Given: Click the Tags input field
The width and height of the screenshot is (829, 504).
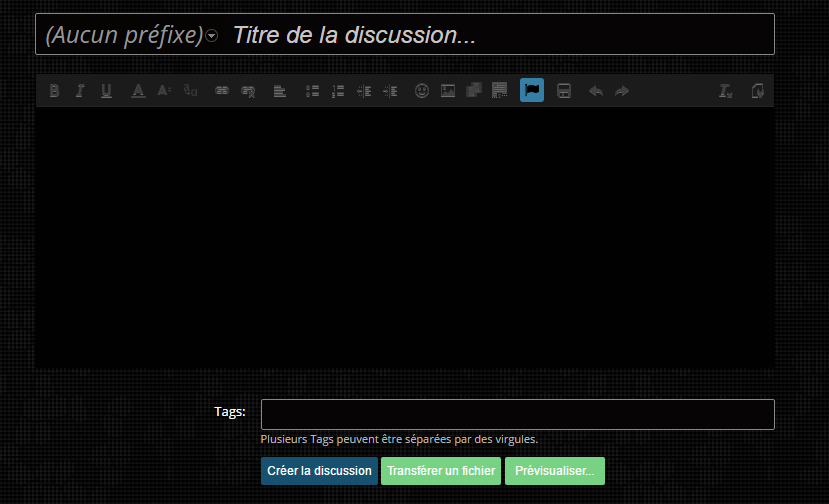Looking at the screenshot, I should pos(518,415).
